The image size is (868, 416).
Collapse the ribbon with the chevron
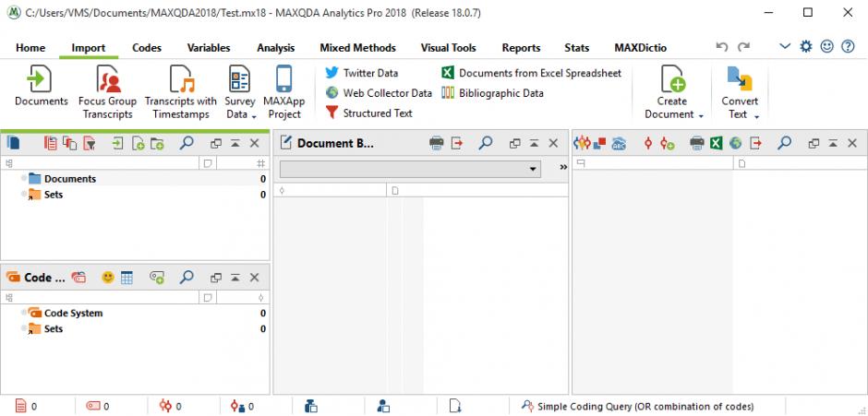(x=785, y=46)
